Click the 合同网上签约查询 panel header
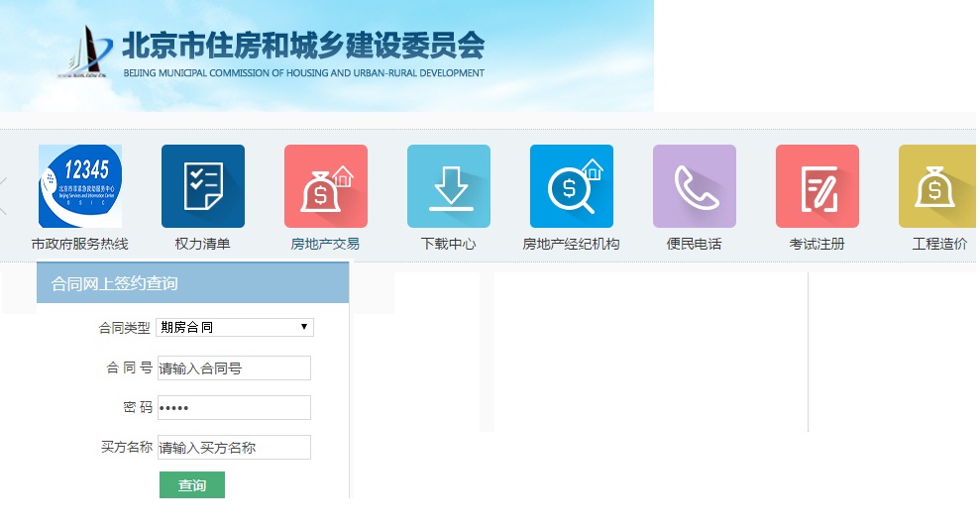 pyautogui.click(x=192, y=283)
